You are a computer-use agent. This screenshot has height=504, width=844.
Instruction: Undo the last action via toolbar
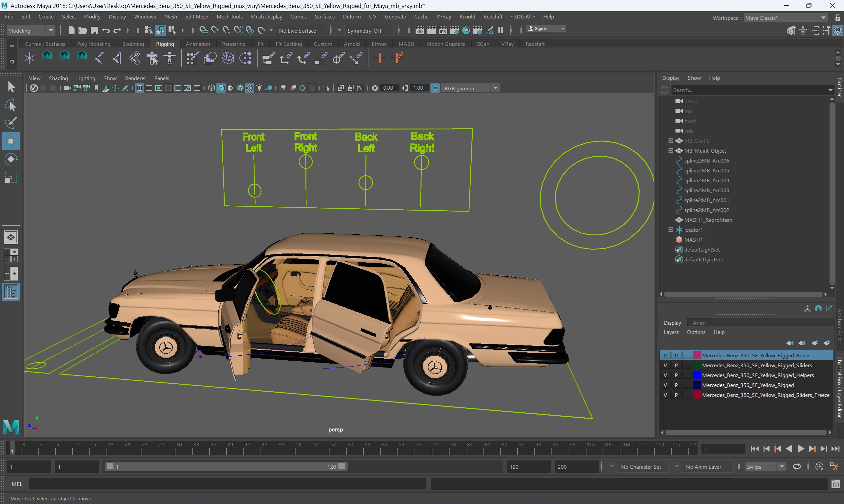click(x=106, y=31)
